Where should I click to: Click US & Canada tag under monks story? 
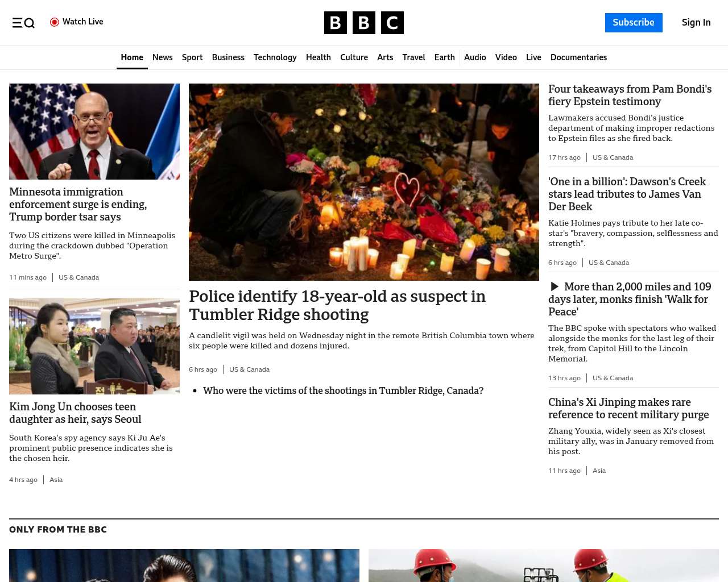pyautogui.click(x=613, y=378)
